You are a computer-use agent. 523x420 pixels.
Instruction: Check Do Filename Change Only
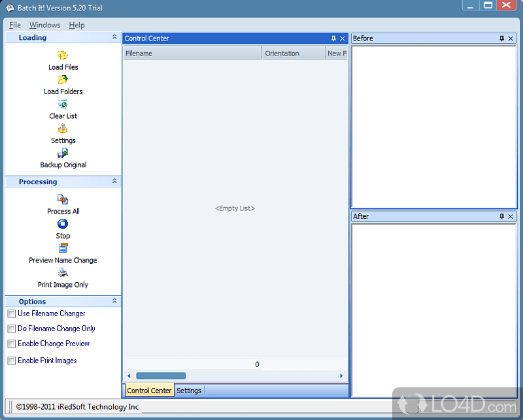pos(12,329)
